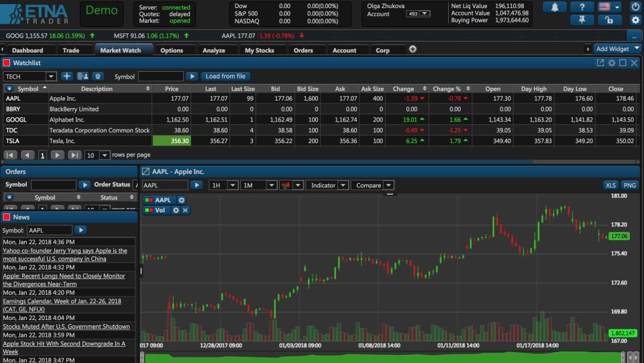644x363 pixels.
Task: Remove the Vol indicator with X
Action: tap(185, 210)
